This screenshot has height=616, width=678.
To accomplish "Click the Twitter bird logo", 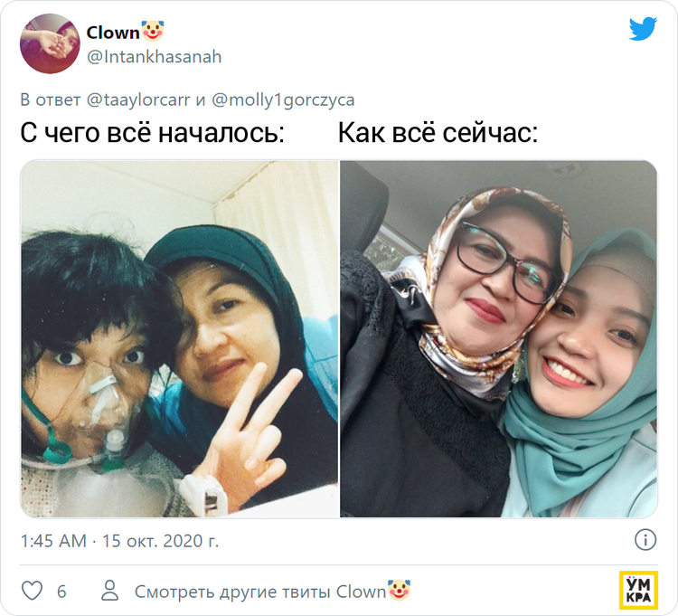I will 643,29.
